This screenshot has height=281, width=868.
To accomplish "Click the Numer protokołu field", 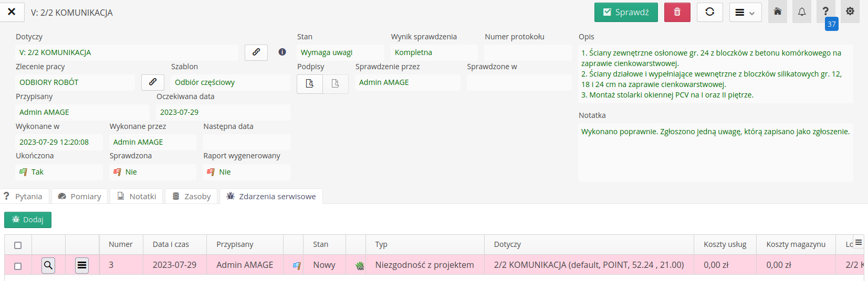I will [x=527, y=52].
